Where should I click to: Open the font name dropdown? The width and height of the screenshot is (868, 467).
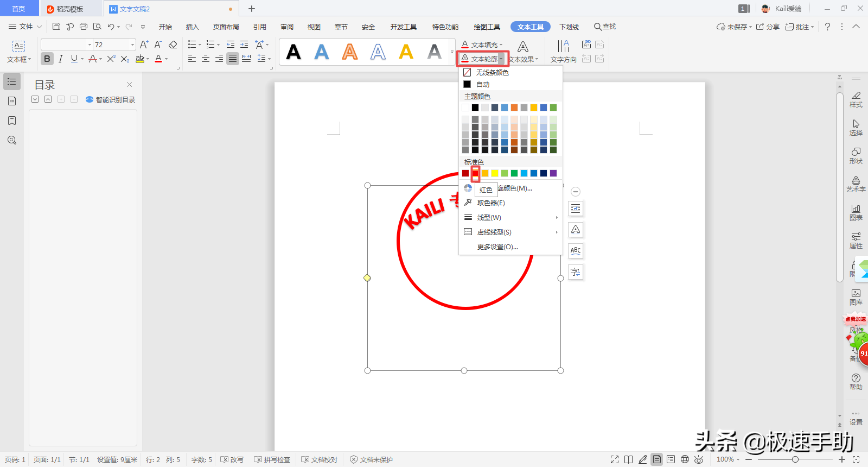point(90,45)
